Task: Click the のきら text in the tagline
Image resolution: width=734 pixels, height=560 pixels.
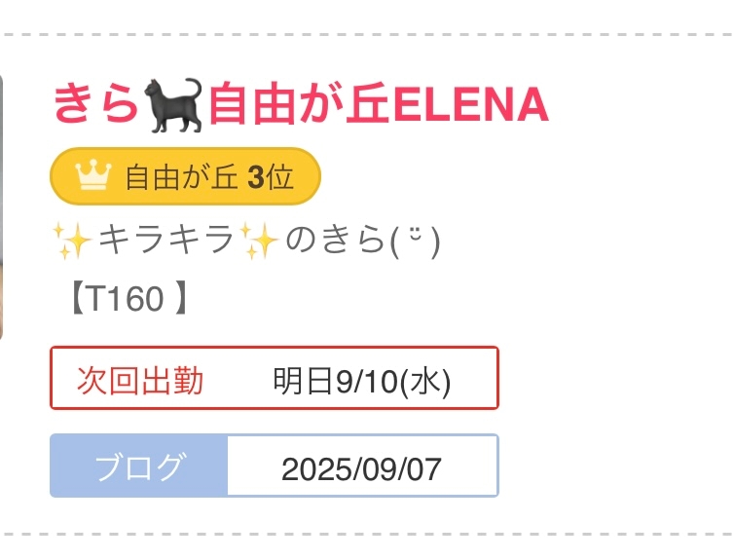Action: point(333,240)
